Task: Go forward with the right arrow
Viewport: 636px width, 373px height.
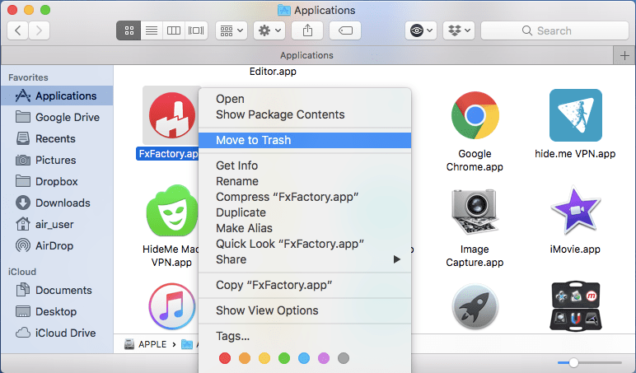Action: click(x=39, y=30)
